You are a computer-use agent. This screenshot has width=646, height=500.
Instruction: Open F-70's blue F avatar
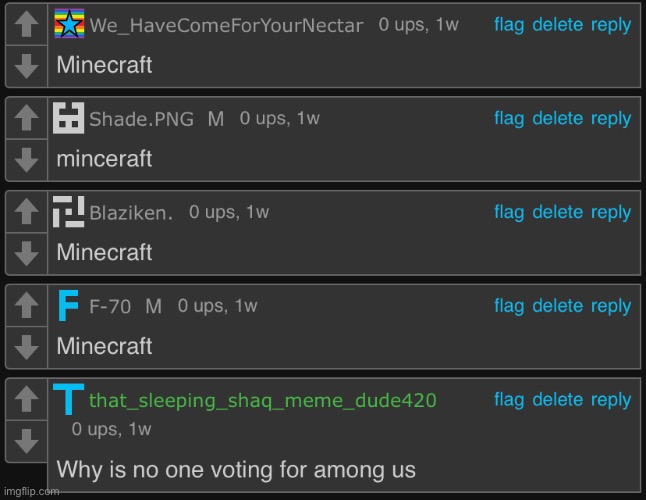(68, 305)
